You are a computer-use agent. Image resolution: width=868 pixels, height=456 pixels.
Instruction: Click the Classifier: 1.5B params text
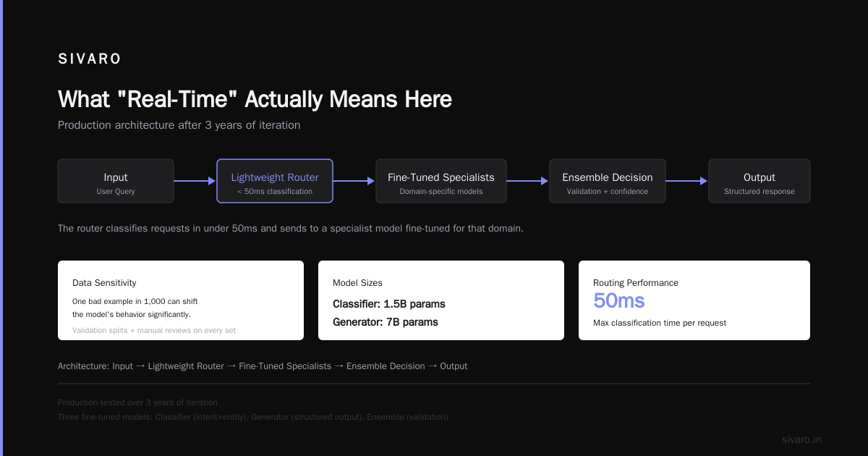(389, 303)
